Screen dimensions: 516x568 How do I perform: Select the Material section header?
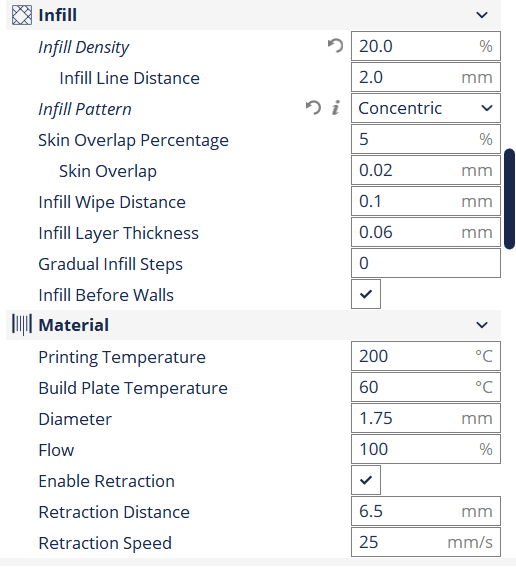point(253,325)
